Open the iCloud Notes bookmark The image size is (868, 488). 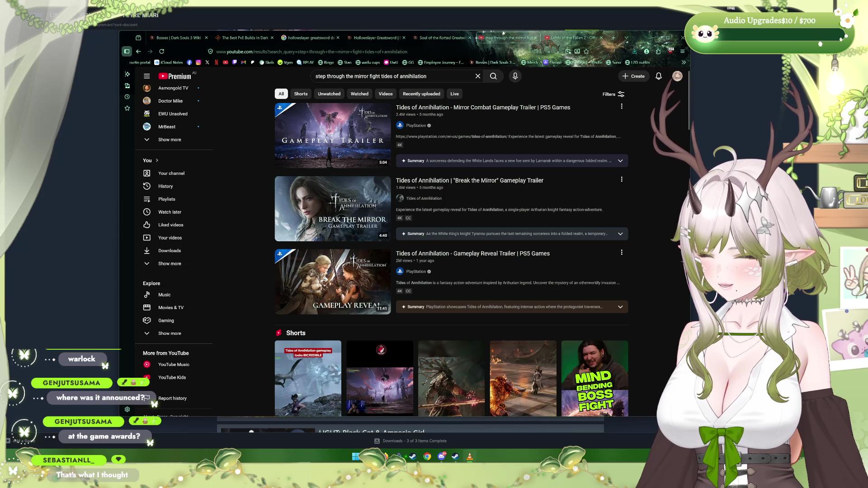pos(169,62)
